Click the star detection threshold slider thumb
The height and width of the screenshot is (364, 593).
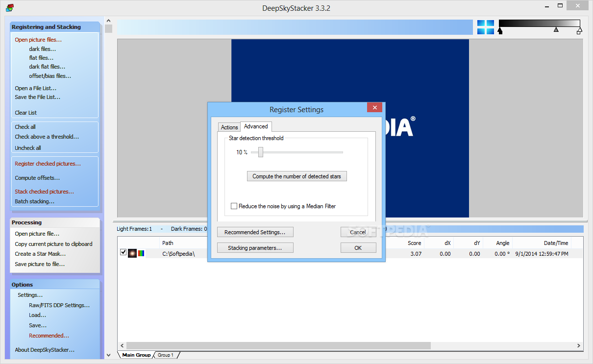pyautogui.click(x=261, y=152)
